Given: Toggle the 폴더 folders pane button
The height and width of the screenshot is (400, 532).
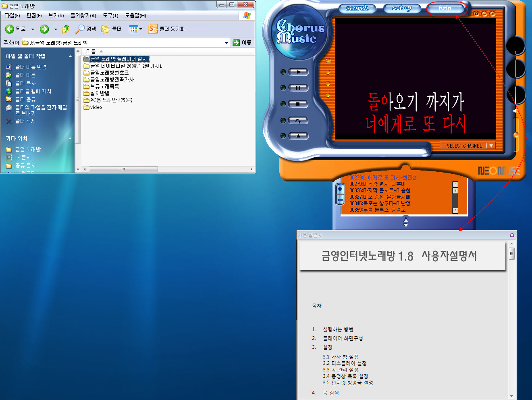Looking at the screenshot, I should point(112,29).
